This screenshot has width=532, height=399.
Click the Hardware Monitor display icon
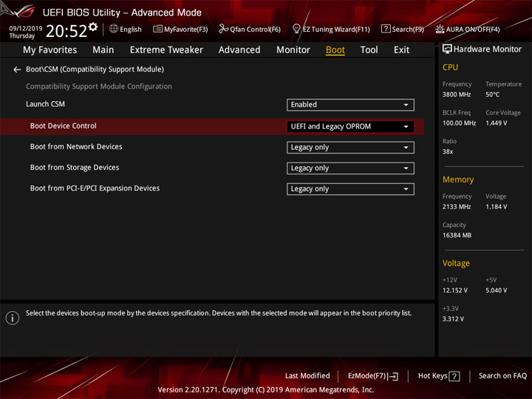point(447,50)
